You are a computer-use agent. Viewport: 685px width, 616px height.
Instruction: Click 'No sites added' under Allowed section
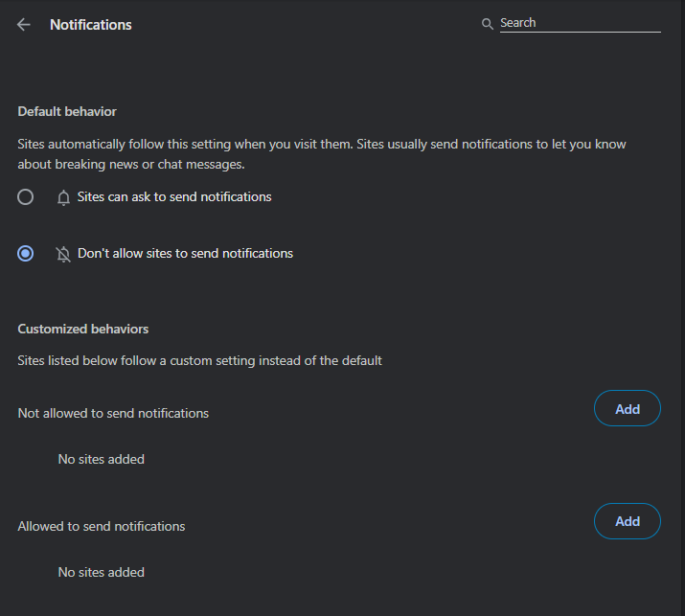click(101, 573)
